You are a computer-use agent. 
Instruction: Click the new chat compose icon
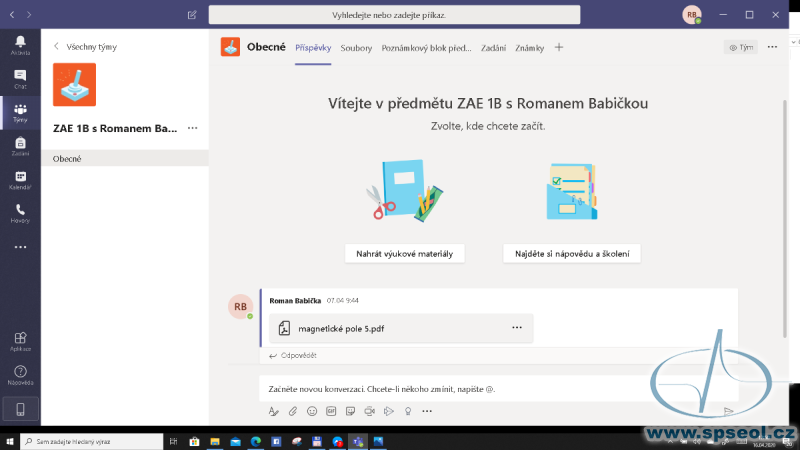pyautogui.click(x=192, y=15)
